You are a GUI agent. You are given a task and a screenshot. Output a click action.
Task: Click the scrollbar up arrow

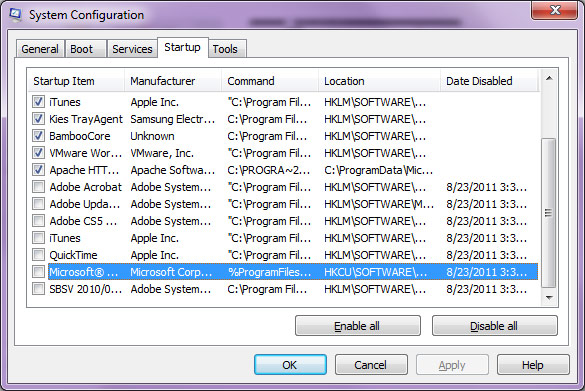[549, 78]
